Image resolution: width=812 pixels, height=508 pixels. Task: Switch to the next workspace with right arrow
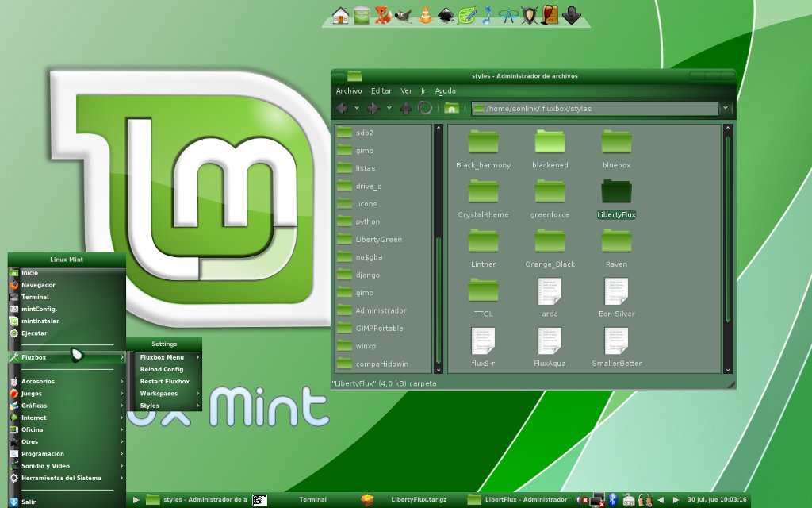click(676, 500)
